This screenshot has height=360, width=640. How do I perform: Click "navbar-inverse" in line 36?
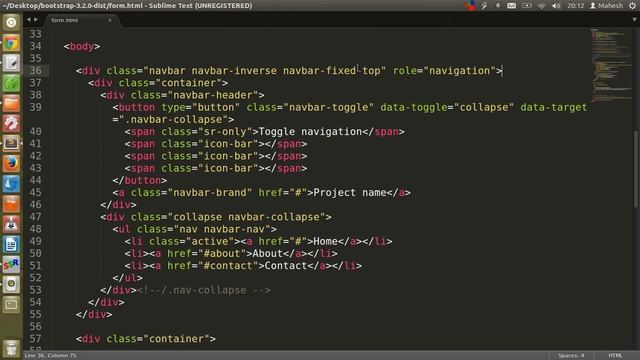point(234,71)
